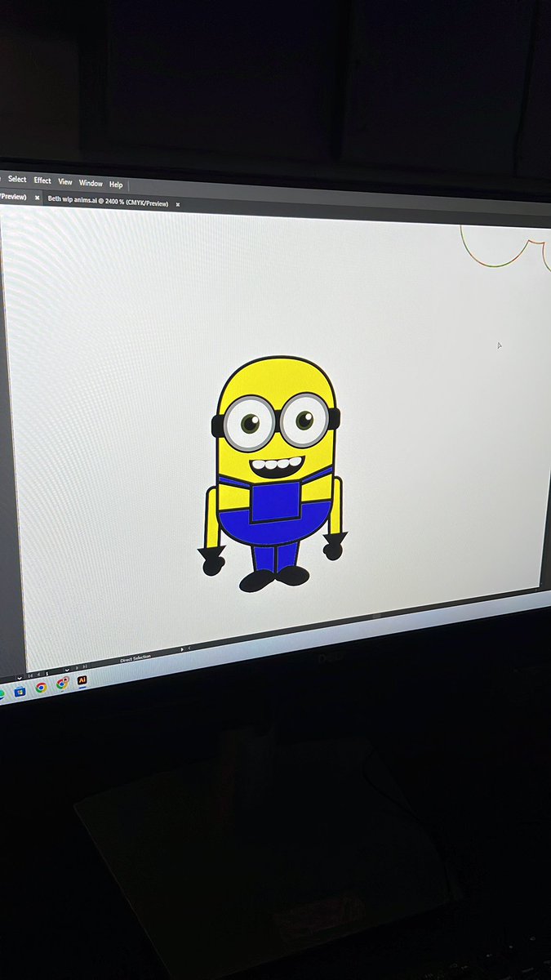
Task: Open the Effect menu
Action: 42,180
